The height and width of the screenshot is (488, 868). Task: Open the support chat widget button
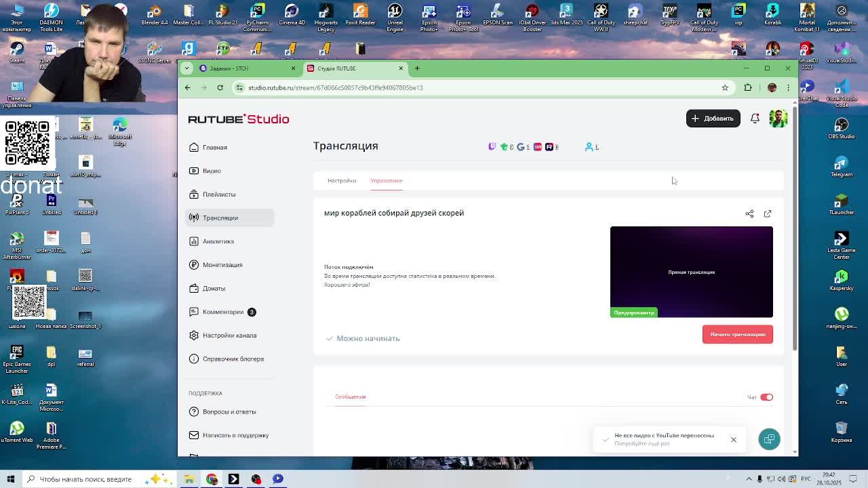tap(769, 439)
